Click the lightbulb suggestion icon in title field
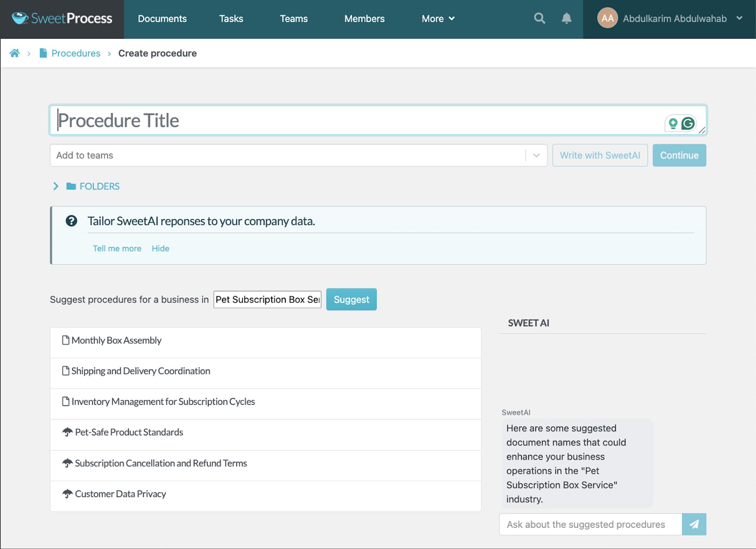 tap(673, 123)
